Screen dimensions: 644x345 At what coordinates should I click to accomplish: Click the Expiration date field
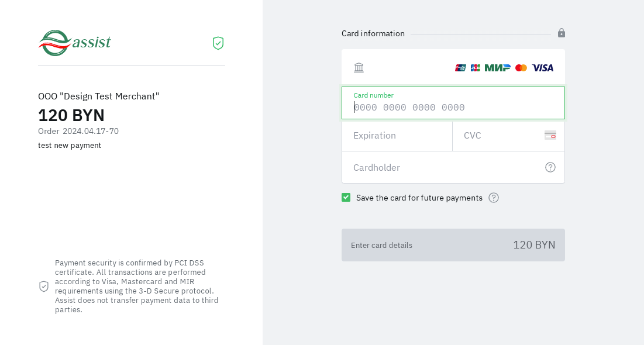(x=397, y=136)
